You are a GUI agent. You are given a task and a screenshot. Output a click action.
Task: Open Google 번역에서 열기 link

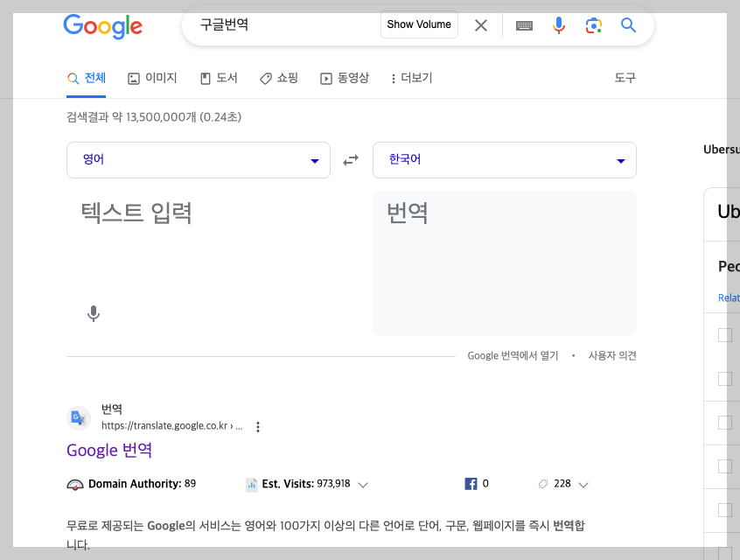tap(513, 355)
